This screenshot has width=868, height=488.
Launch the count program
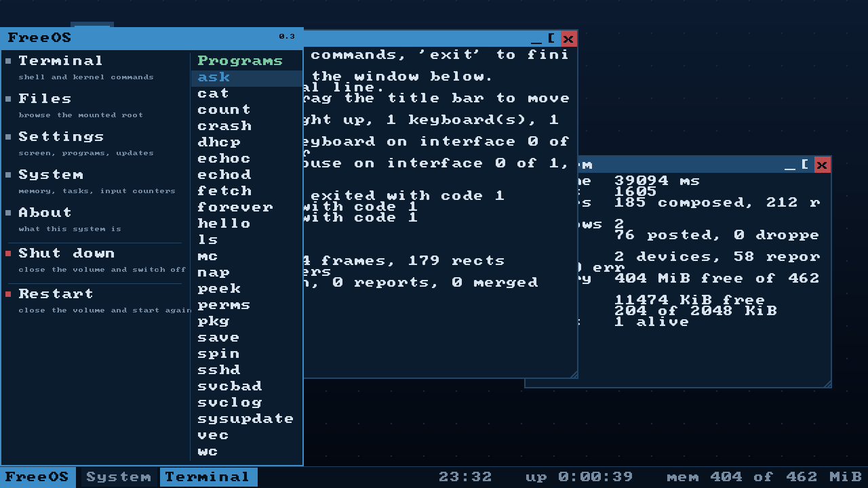247,110
